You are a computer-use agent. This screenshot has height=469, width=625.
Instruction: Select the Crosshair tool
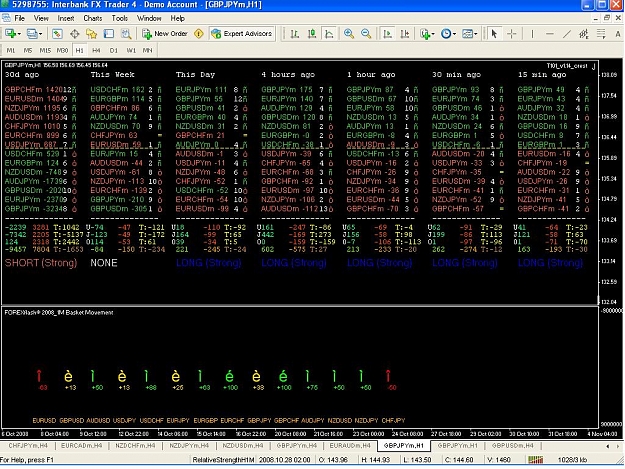[511, 34]
